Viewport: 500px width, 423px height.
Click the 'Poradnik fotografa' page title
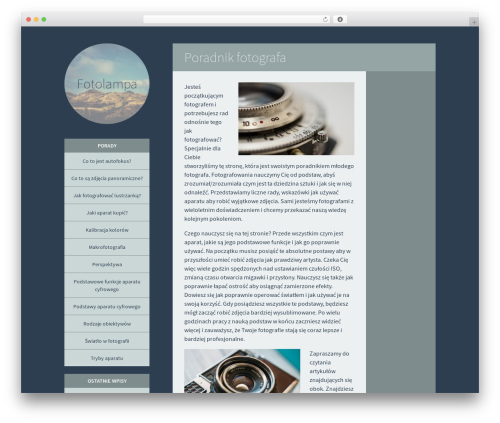[235, 57]
